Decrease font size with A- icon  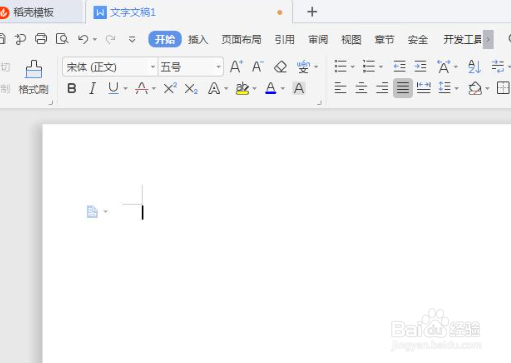click(x=258, y=67)
